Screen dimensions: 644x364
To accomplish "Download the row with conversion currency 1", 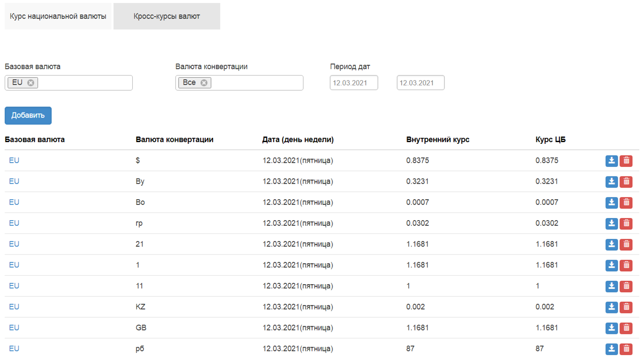I will [611, 265].
